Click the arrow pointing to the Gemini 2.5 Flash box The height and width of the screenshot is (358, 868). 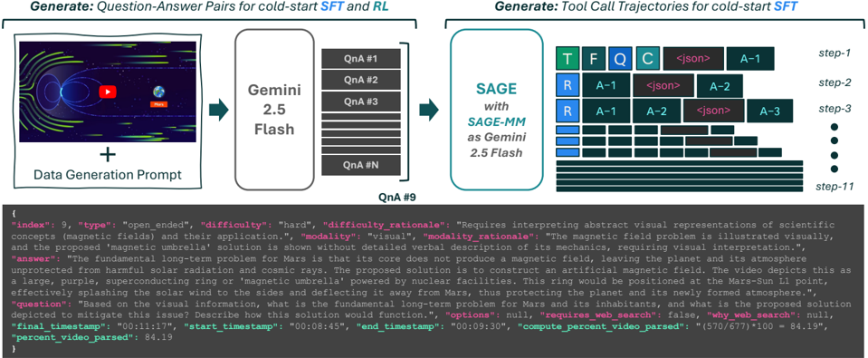pyautogui.click(x=219, y=111)
